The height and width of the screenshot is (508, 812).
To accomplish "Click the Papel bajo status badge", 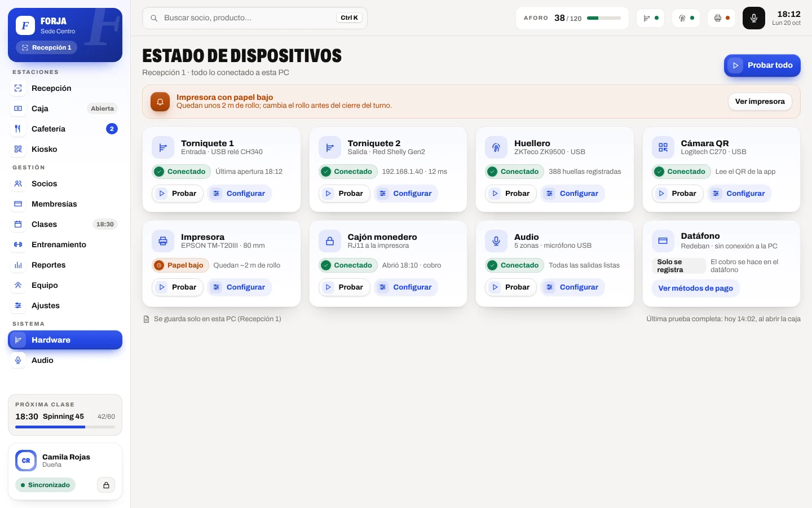I will (x=180, y=265).
